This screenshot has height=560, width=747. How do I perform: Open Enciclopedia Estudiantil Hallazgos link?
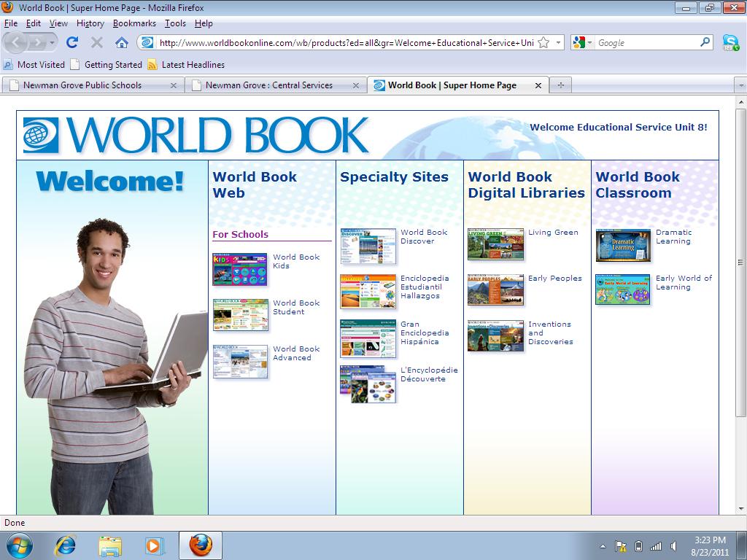tap(424, 287)
